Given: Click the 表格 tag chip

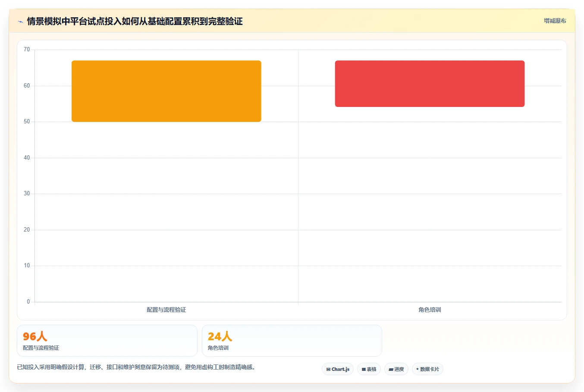Looking at the screenshot, I should tap(369, 369).
